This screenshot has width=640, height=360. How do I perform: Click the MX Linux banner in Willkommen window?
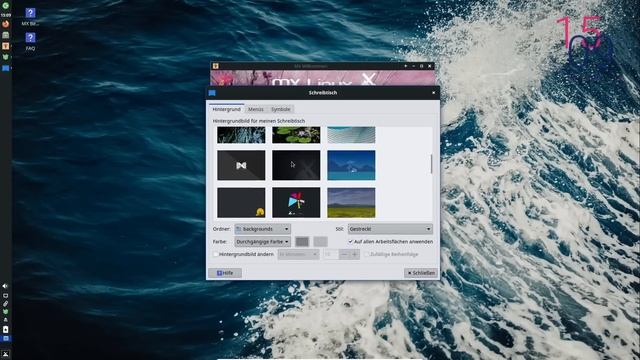point(322,78)
